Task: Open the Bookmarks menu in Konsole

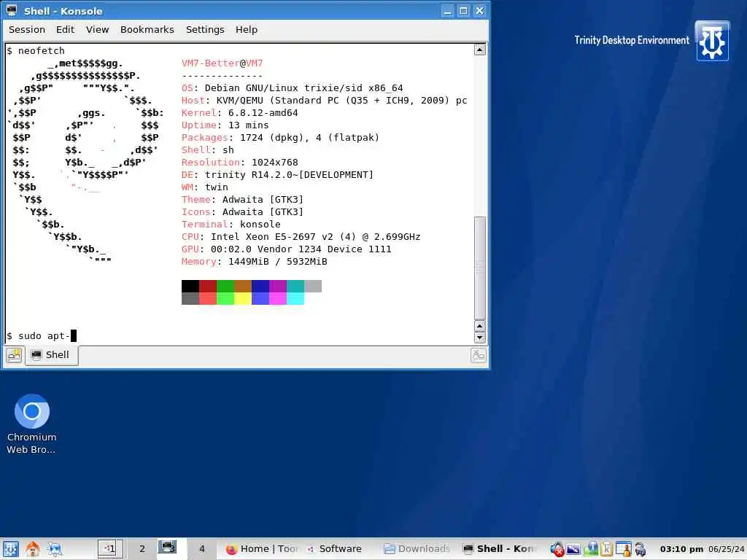Action: coord(147,29)
